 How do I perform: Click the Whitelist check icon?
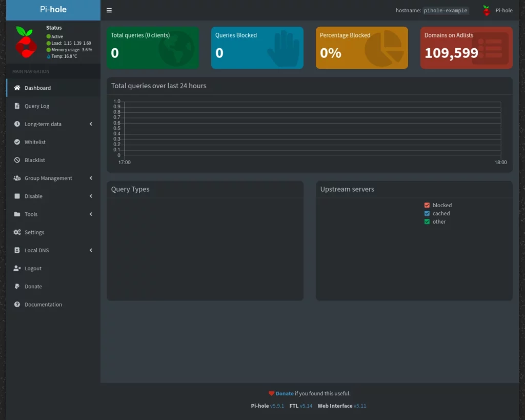point(17,142)
